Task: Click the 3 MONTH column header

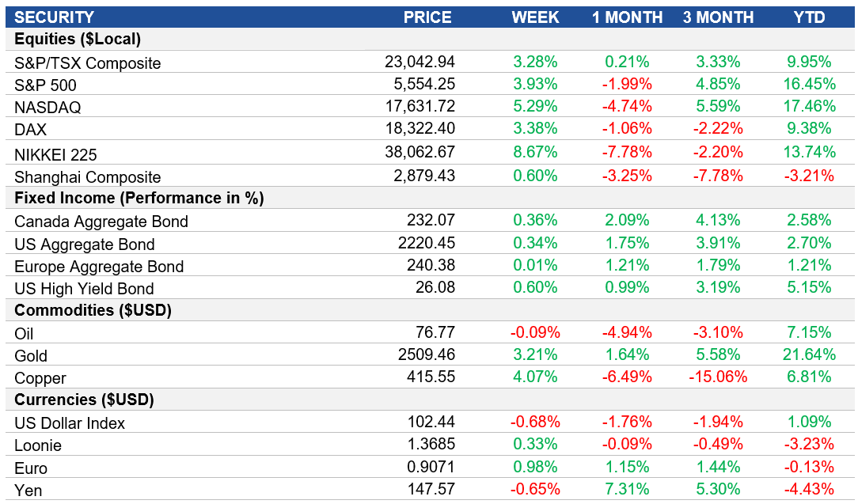Action: 717,17
